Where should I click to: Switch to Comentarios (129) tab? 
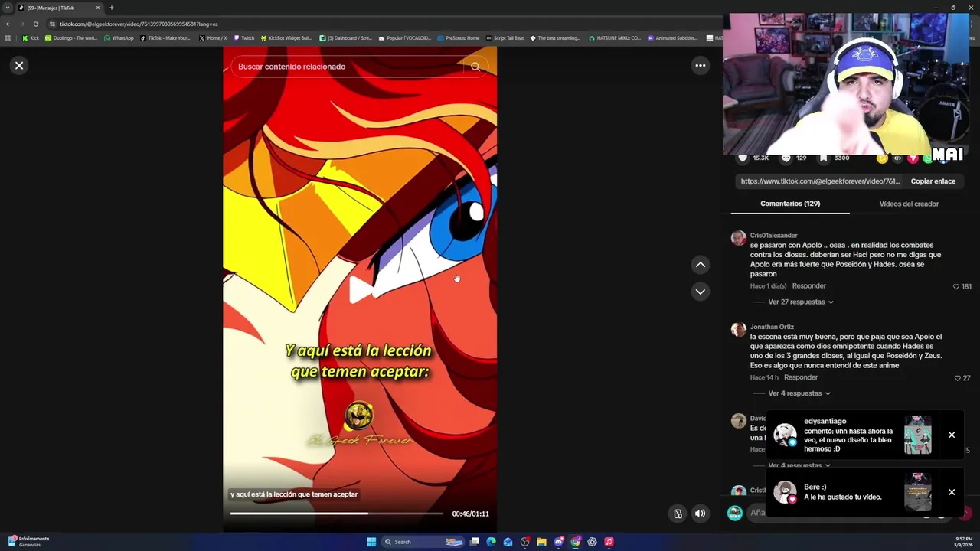(x=790, y=204)
